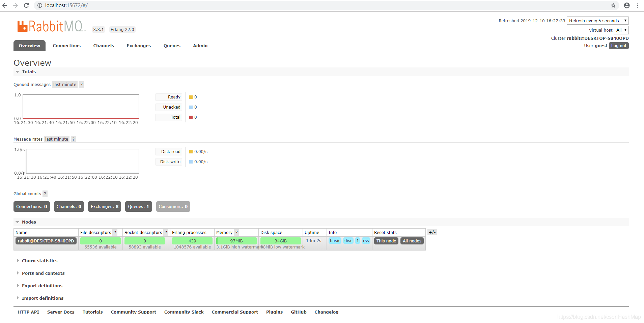This screenshot has width=644, height=323.
Task: Expand Churn statistics
Action: (39, 261)
